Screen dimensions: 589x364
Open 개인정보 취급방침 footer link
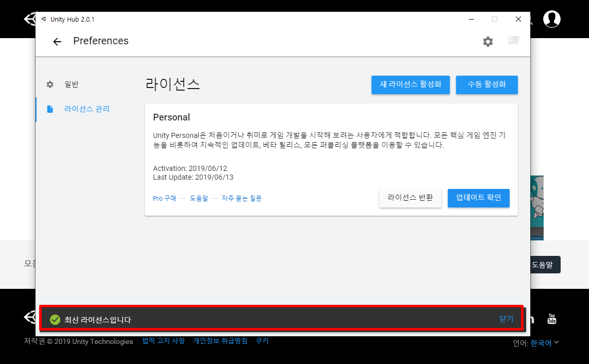tap(220, 341)
